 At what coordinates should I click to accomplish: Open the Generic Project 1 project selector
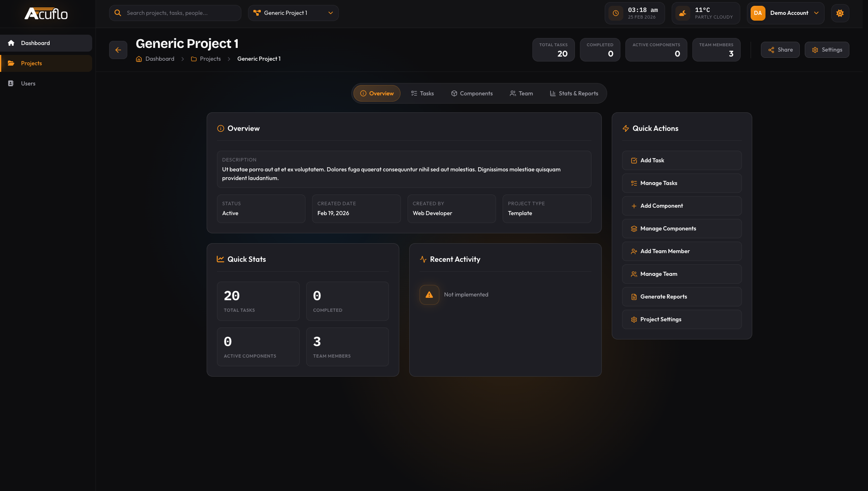click(x=293, y=13)
